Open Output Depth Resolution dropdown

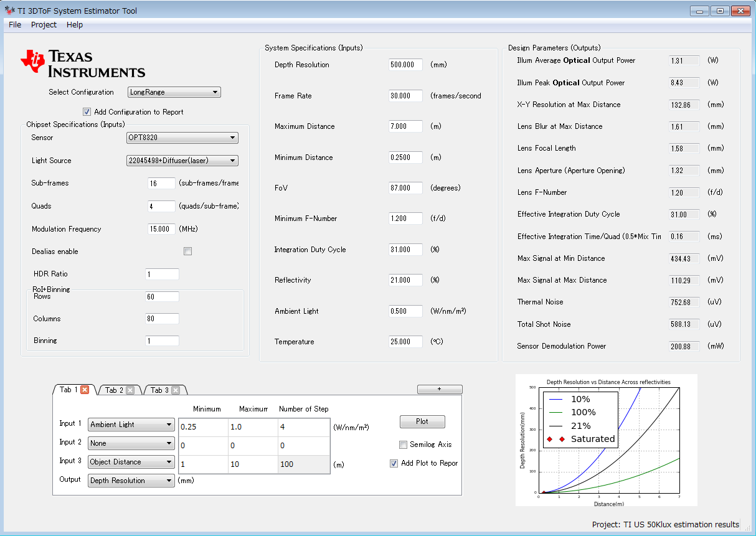(131, 481)
